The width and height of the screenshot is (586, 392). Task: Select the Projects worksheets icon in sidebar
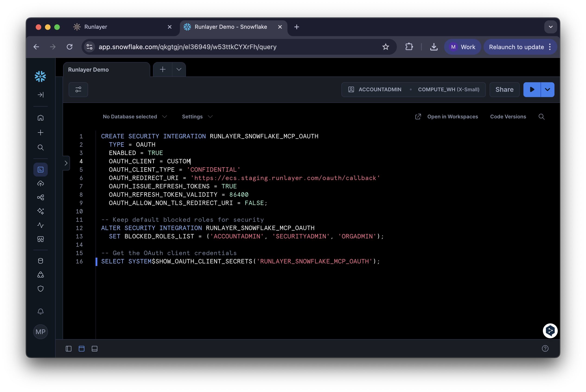(41, 170)
